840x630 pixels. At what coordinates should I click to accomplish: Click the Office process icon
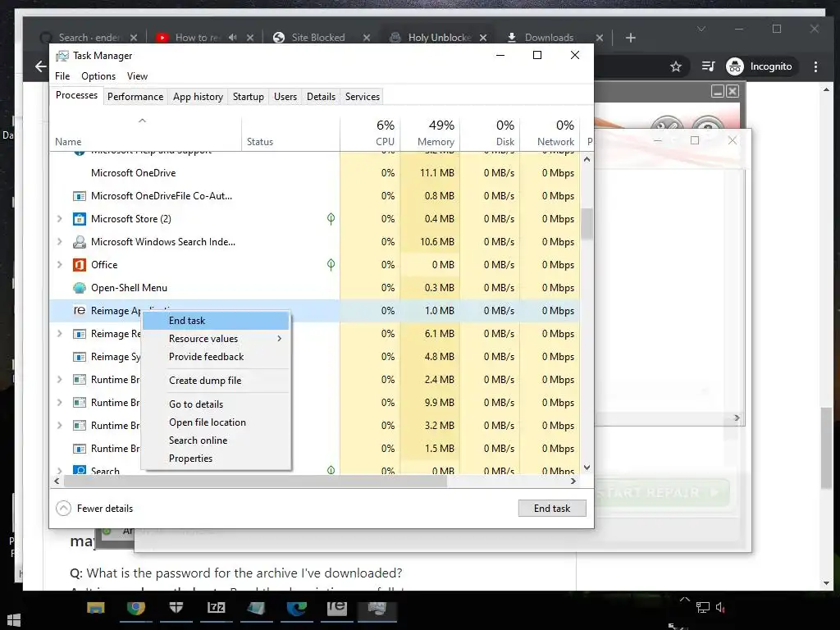[80, 265]
